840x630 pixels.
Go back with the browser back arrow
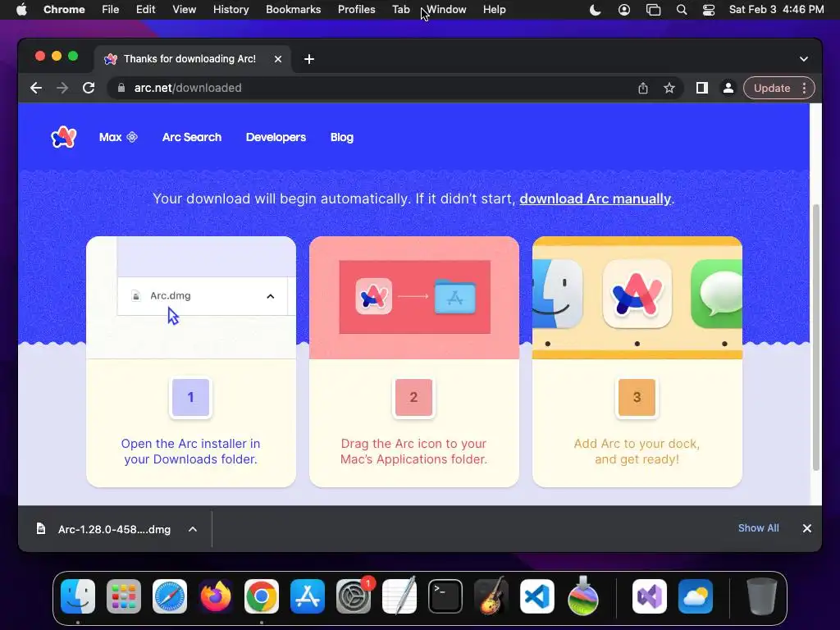tap(36, 88)
